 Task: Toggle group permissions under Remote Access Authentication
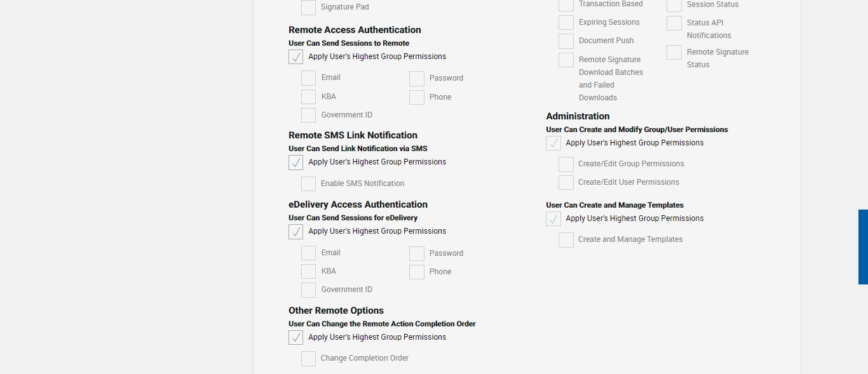pyautogui.click(x=295, y=57)
